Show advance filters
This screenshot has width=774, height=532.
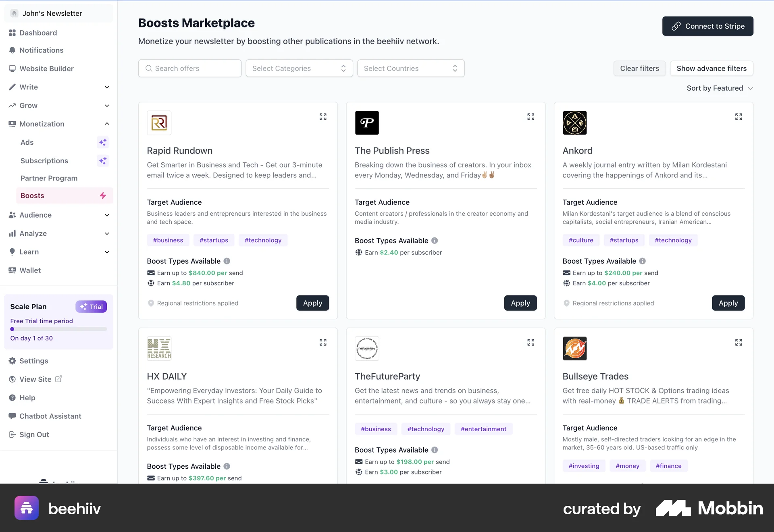(x=712, y=69)
